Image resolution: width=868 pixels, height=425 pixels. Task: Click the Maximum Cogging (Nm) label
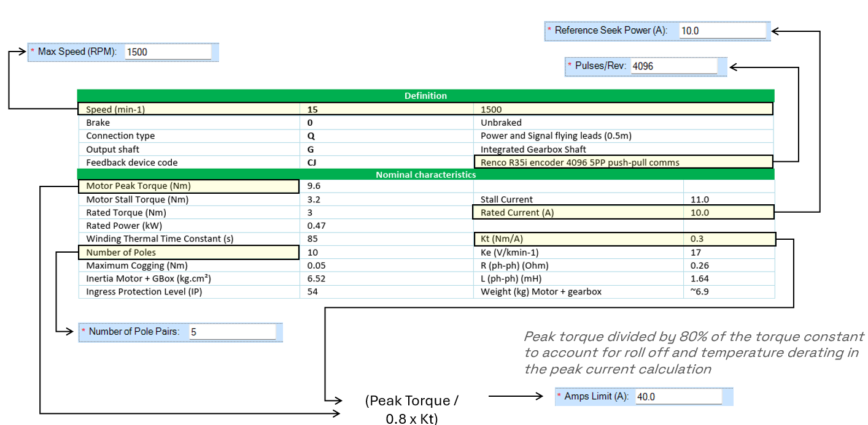tap(137, 266)
